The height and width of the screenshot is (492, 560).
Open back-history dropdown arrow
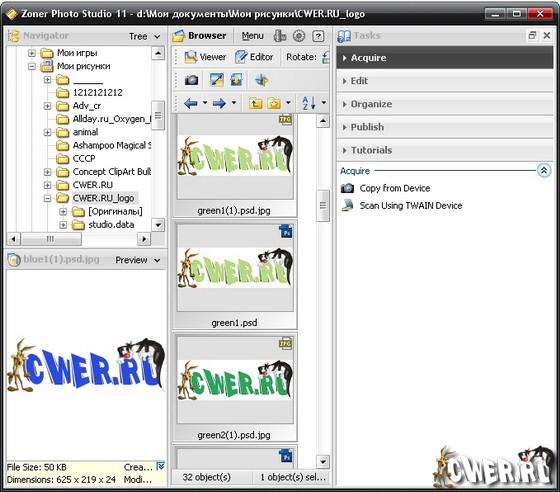tap(205, 103)
